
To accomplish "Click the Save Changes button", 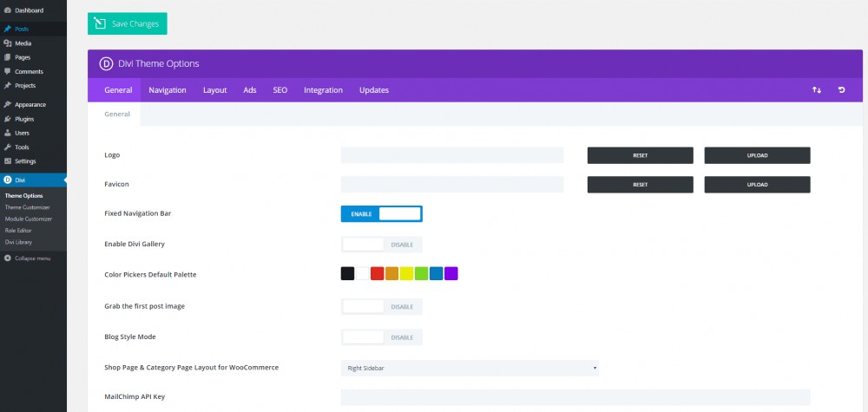I will tap(128, 23).
